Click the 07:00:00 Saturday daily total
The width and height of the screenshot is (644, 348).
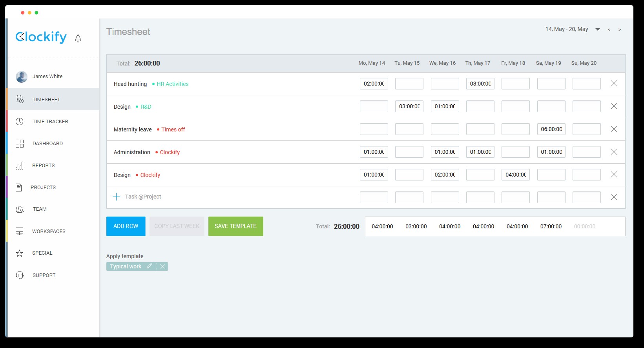tap(551, 226)
